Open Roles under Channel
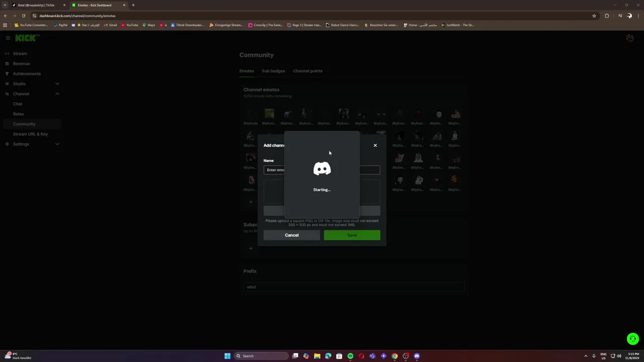 (18, 114)
